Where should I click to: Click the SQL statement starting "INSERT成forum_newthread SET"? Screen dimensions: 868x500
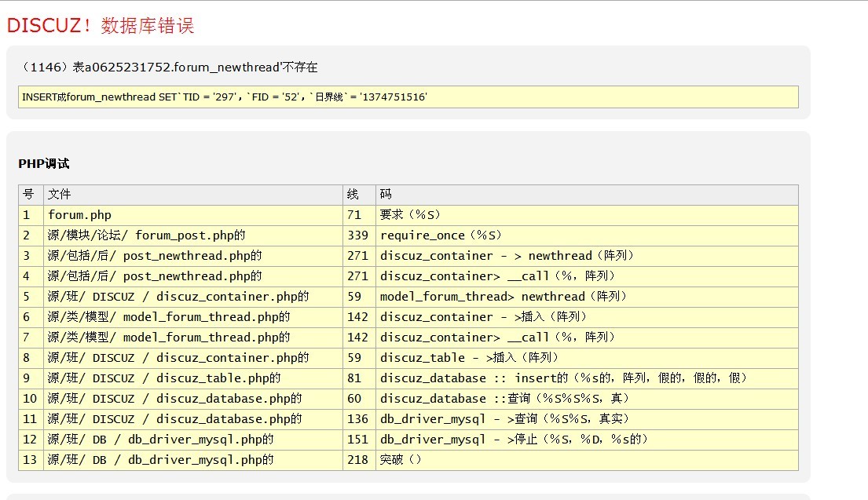225,97
